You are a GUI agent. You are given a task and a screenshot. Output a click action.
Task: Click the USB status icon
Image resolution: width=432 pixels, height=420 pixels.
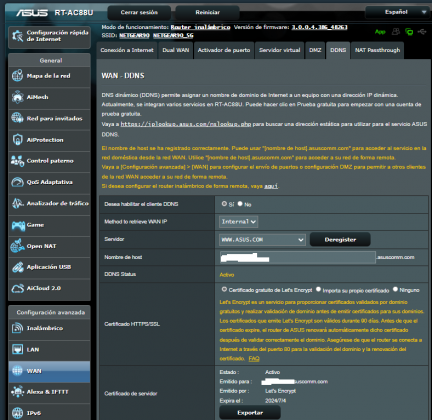coord(422,32)
